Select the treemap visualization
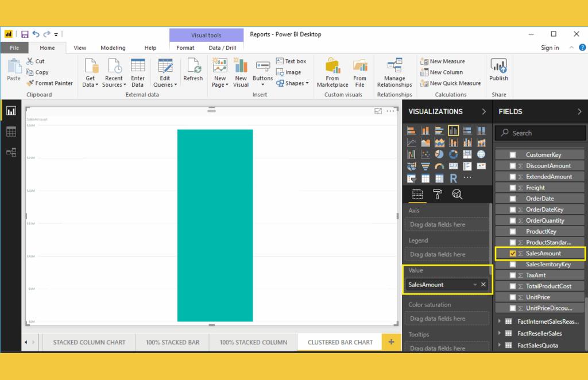 coord(467,154)
